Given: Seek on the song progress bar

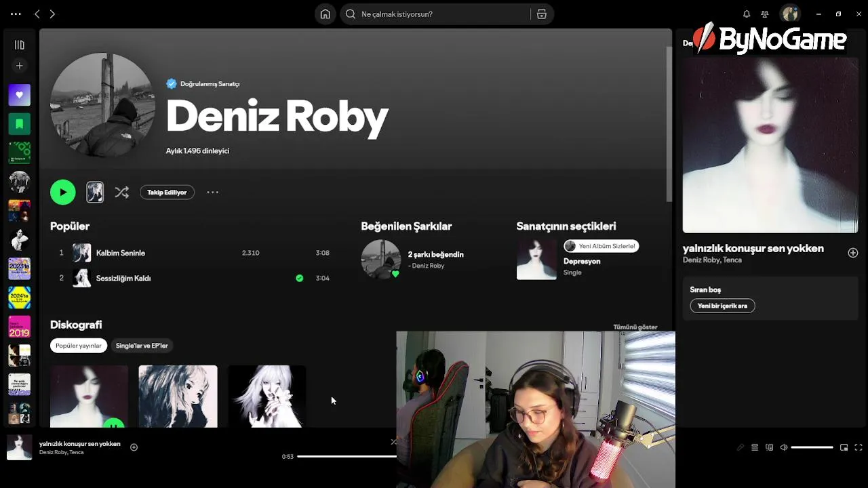Looking at the screenshot, I should tap(347, 456).
